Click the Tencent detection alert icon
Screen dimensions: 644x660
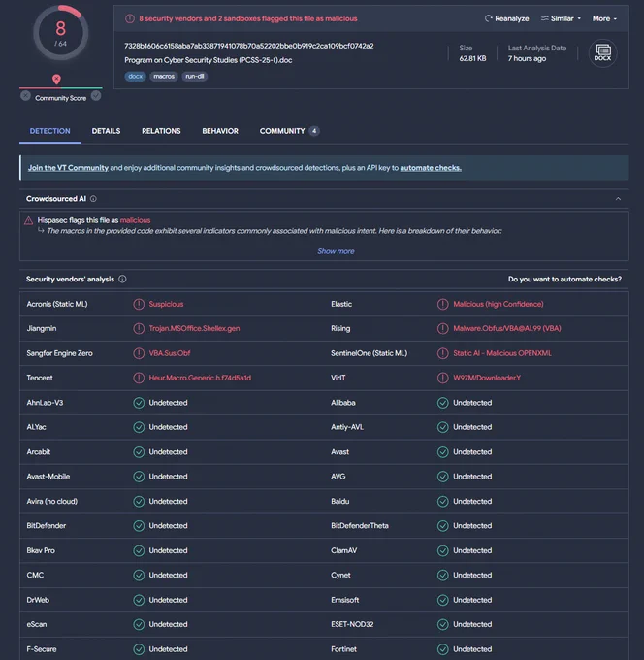point(139,378)
